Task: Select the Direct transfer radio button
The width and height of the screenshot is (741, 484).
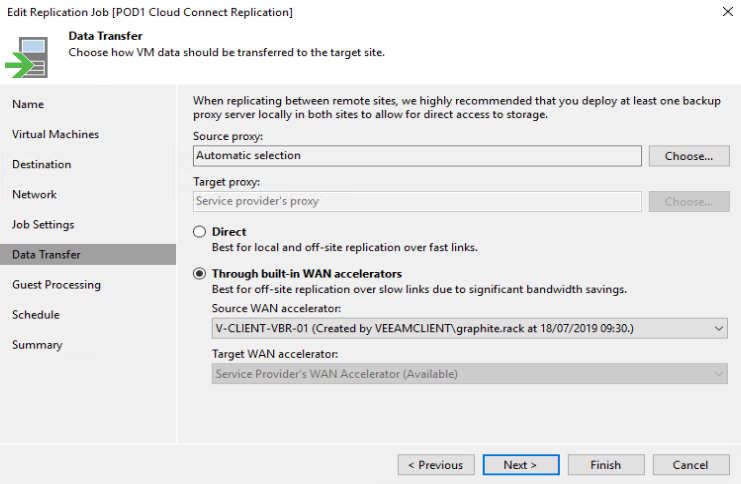Action: tap(199, 232)
